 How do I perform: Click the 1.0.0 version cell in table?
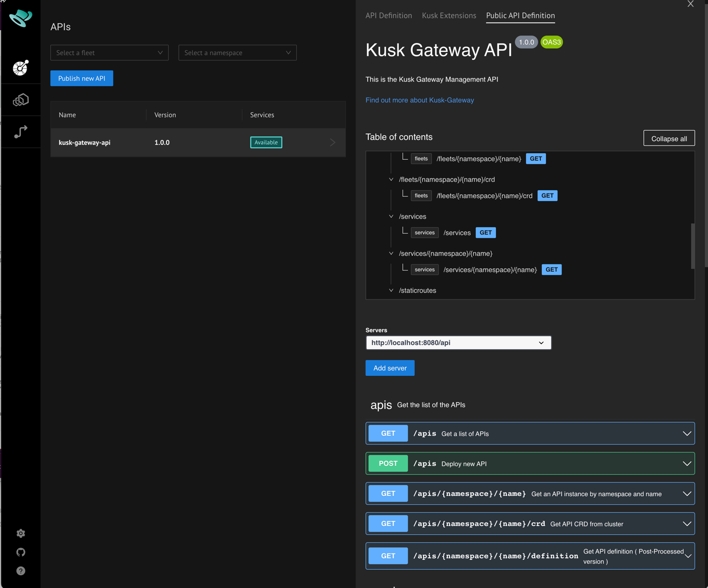pos(162,143)
